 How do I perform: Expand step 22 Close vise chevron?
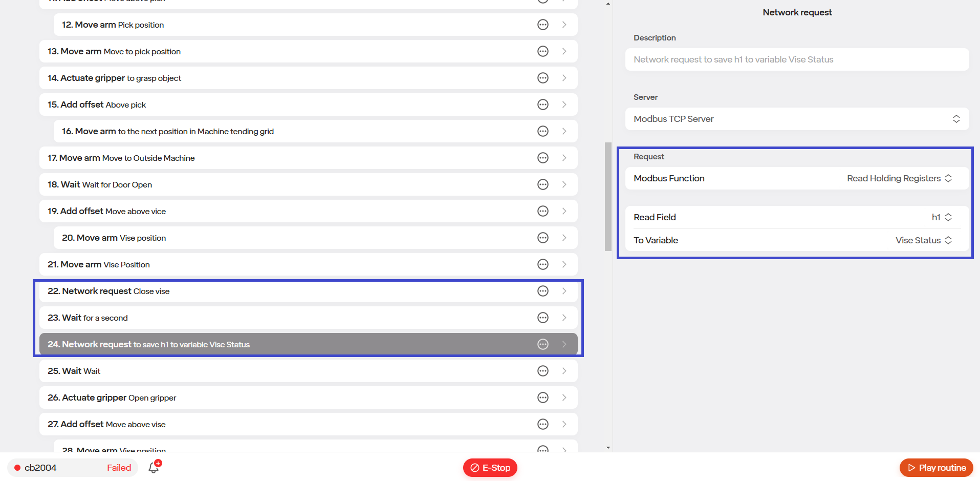[x=564, y=291]
